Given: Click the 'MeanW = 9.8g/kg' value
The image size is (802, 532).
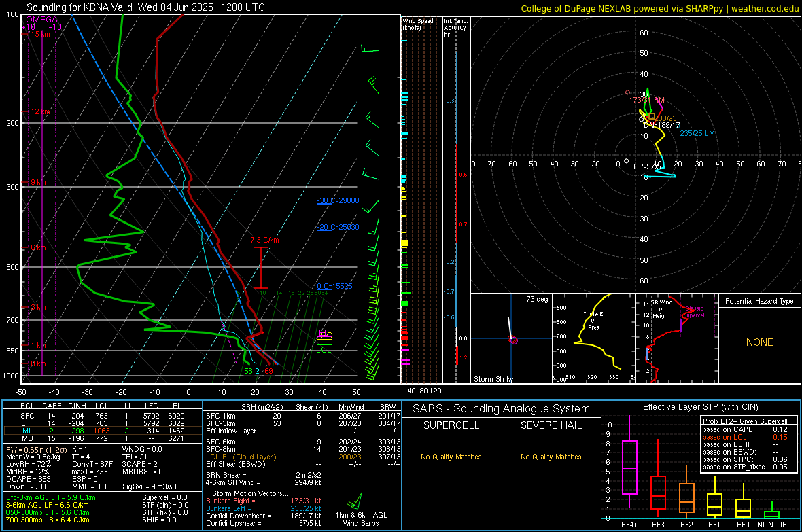Looking at the screenshot, I should (x=33, y=457).
